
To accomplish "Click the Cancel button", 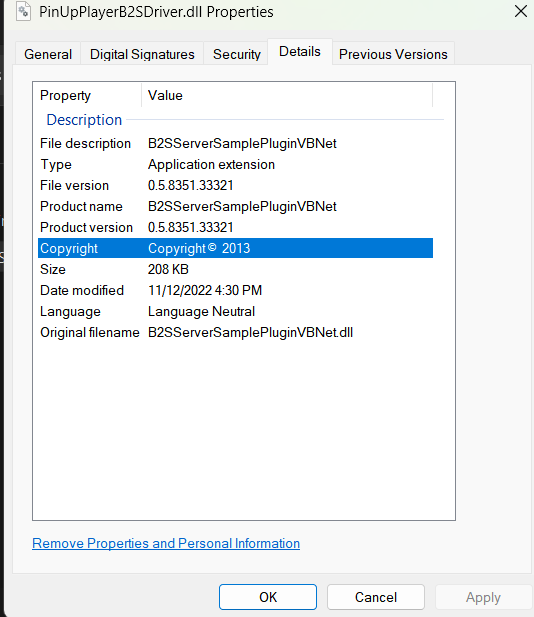I will coord(376,597).
